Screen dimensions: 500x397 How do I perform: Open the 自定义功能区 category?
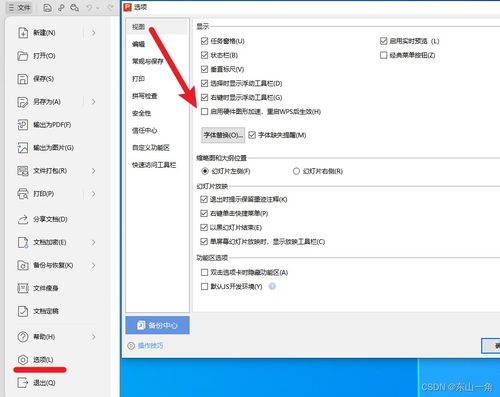point(151,148)
